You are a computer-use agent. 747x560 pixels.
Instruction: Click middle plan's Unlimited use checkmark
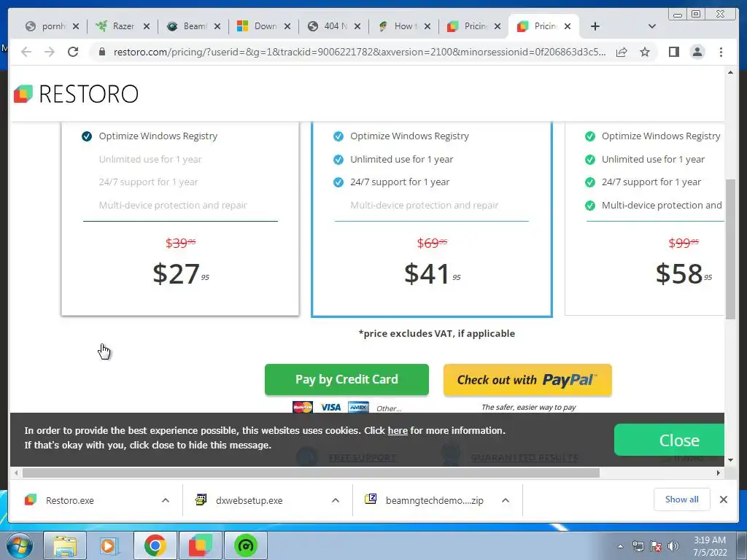coord(338,160)
